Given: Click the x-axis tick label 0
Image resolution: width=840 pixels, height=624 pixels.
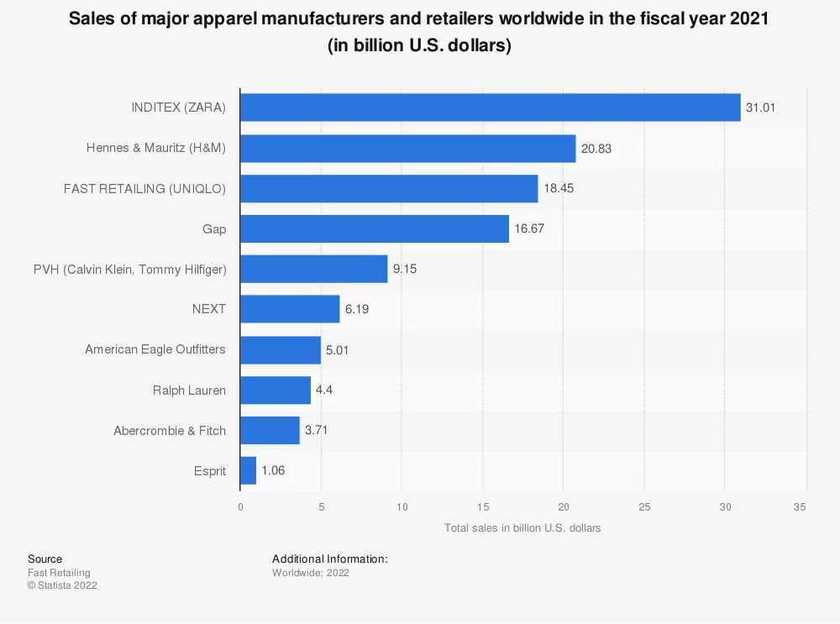Looking at the screenshot, I should [x=240, y=507].
